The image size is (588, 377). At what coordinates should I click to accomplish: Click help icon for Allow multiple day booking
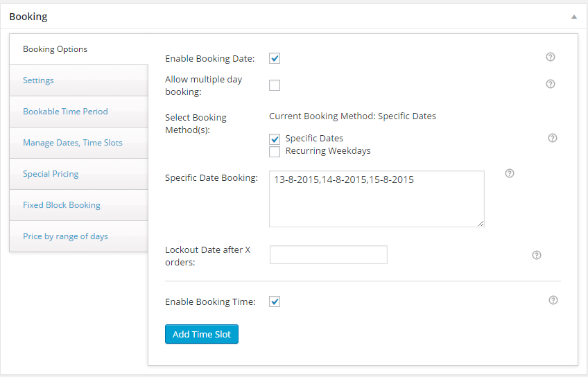[550, 84]
